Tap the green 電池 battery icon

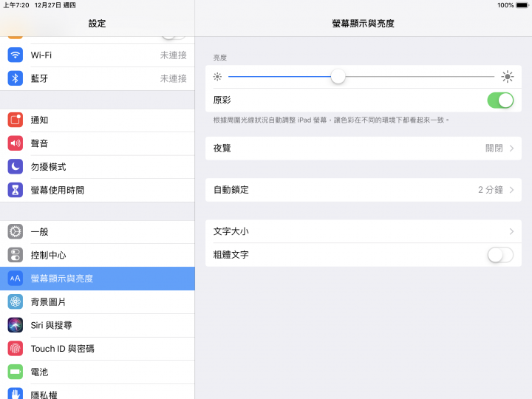tap(16, 372)
